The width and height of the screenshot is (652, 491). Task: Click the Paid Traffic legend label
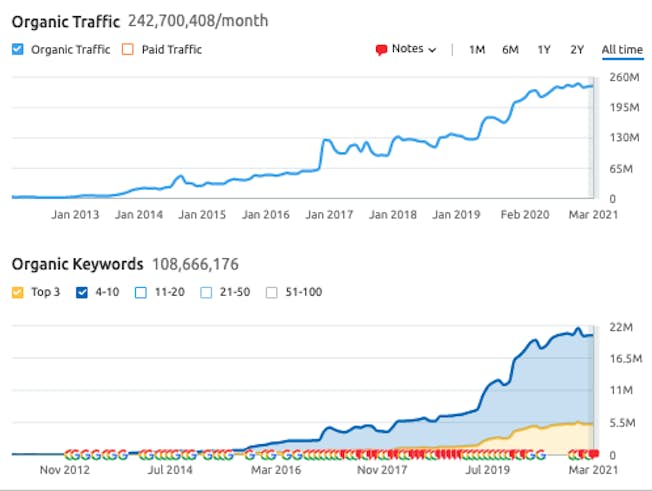[x=172, y=49]
